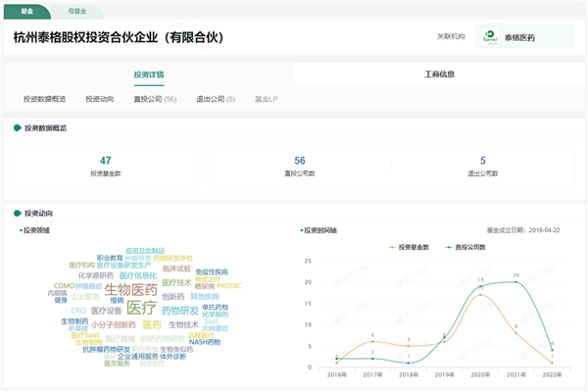
Task: Click the 小分子创新药 word in the cloud
Action: pyautogui.click(x=114, y=324)
